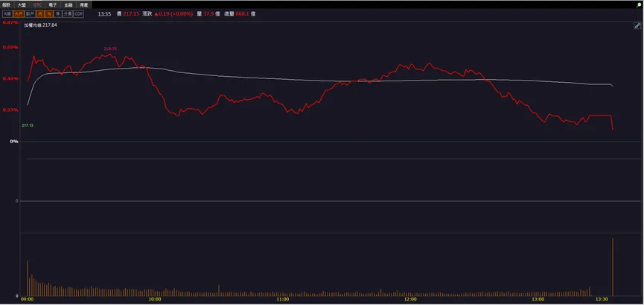Viewport: 644px width, 305px height.
Task: Click the 加權均線 217.84 label
Action: coord(40,25)
